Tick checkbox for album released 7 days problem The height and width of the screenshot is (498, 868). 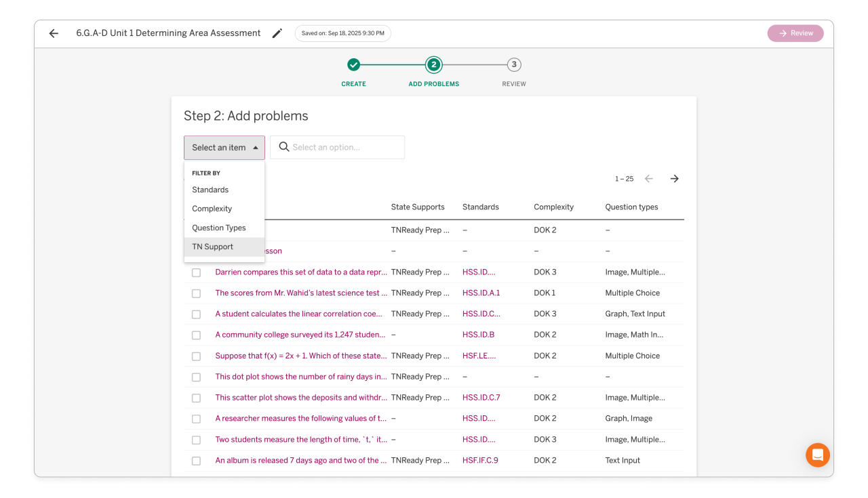[196, 461]
